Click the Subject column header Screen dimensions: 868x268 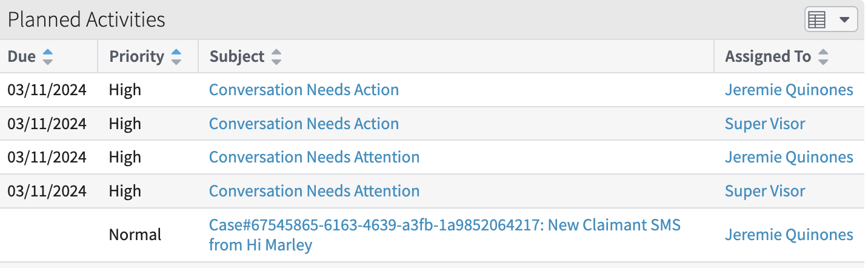tap(237, 57)
